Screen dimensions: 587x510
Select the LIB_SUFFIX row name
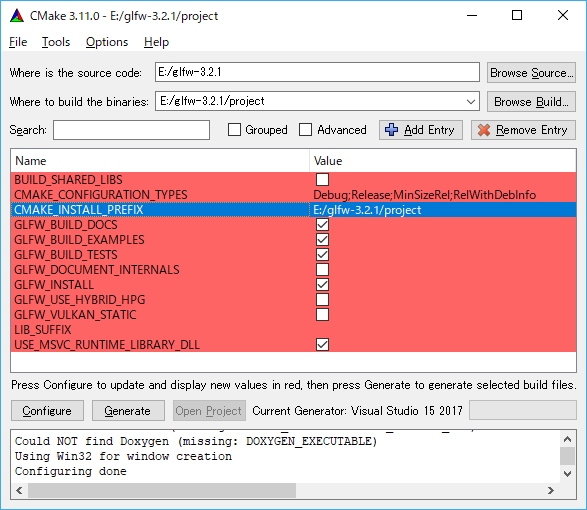tap(43, 330)
